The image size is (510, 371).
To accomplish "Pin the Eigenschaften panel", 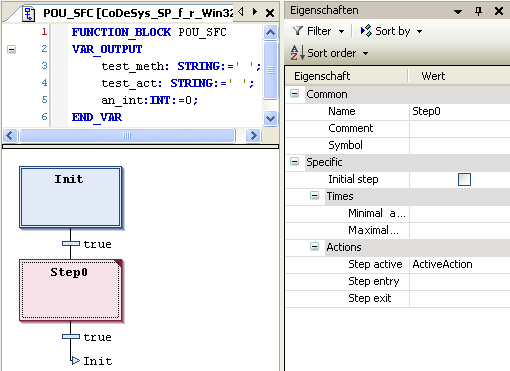I will 478,12.
